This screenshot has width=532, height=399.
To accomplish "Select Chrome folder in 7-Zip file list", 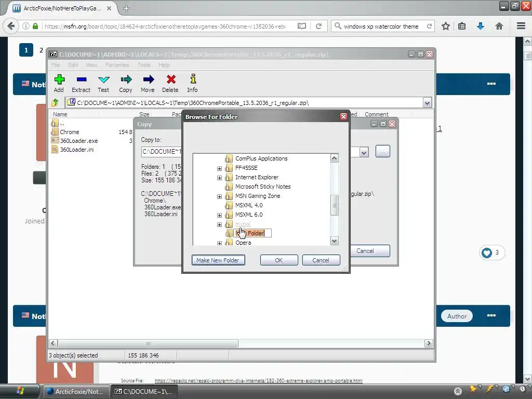I will tap(69, 132).
